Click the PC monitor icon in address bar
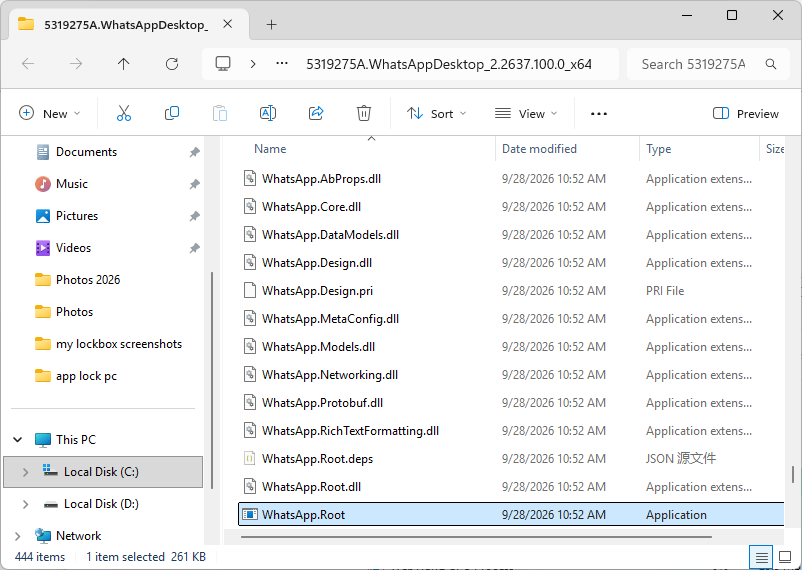802x570 pixels. (x=223, y=64)
